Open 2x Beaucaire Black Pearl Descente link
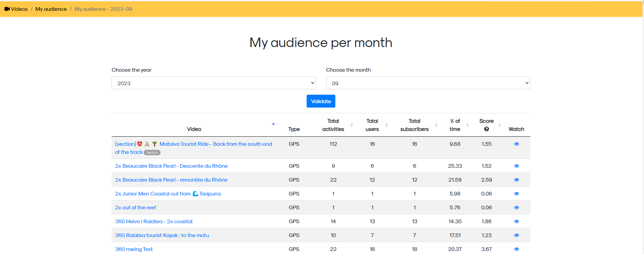Viewport: 644px width, 254px height. click(x=171, y=166)
